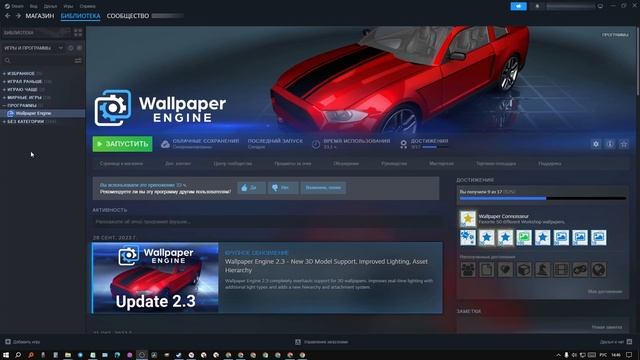Image resolution: width=640 pixels, height=360 pixels.
Task: Open the additional content link
Action: (x=178, y=164)
